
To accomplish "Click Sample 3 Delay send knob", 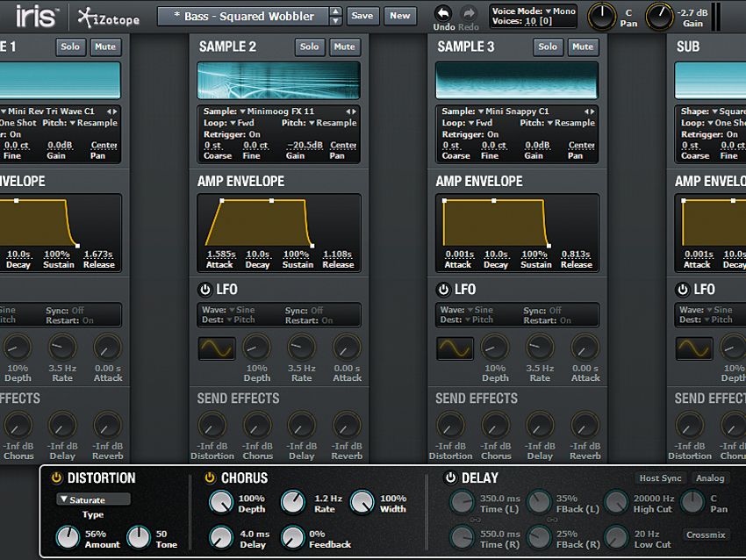I will point(540,426).
